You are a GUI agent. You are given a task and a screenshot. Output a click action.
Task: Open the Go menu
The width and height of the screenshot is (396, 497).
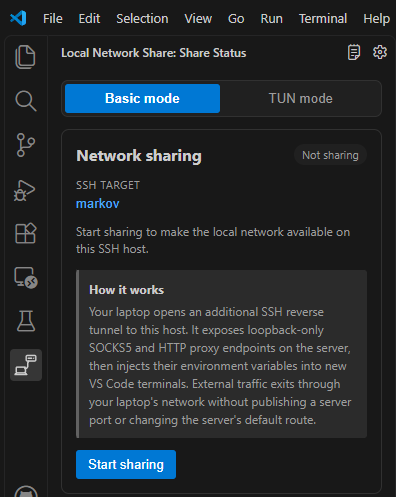pyautogui.click(x=236, y=19)
